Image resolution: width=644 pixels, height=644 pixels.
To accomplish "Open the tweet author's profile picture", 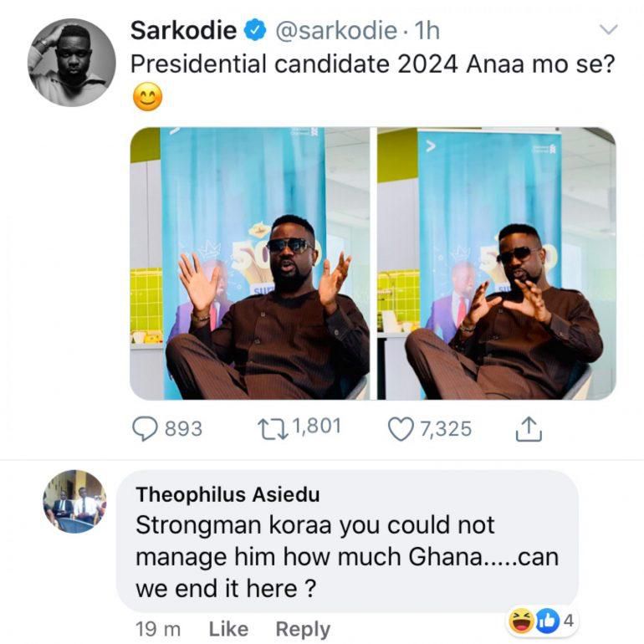I will pos(71,62).
